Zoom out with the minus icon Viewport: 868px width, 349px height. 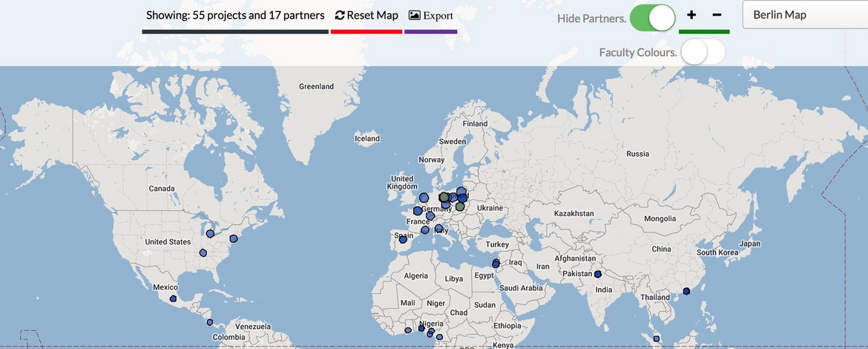(717, 16)
